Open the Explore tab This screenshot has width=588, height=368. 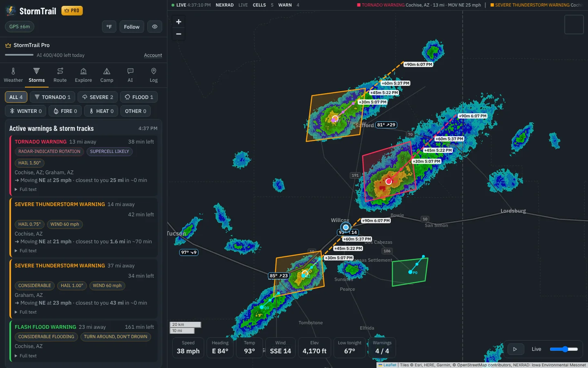[83, 76]
